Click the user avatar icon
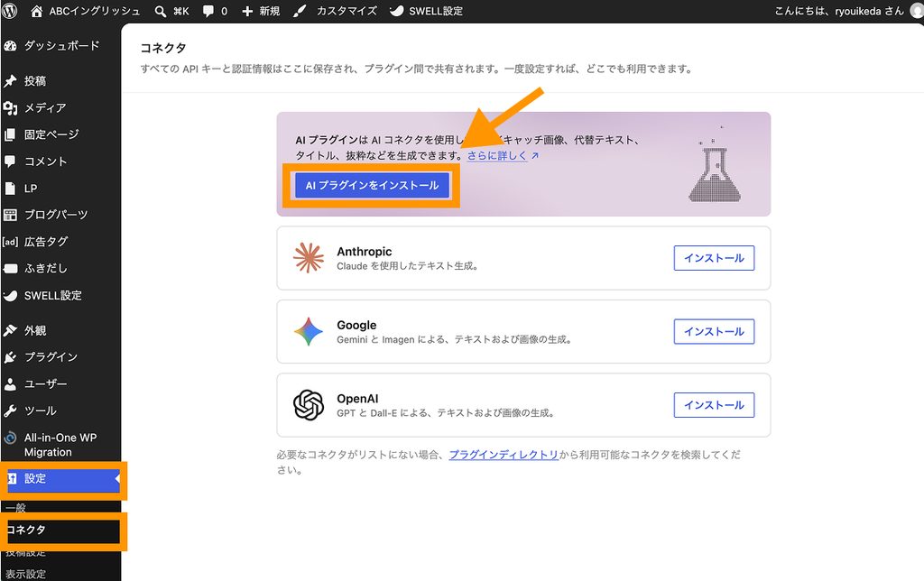 (x=917, y=11)
